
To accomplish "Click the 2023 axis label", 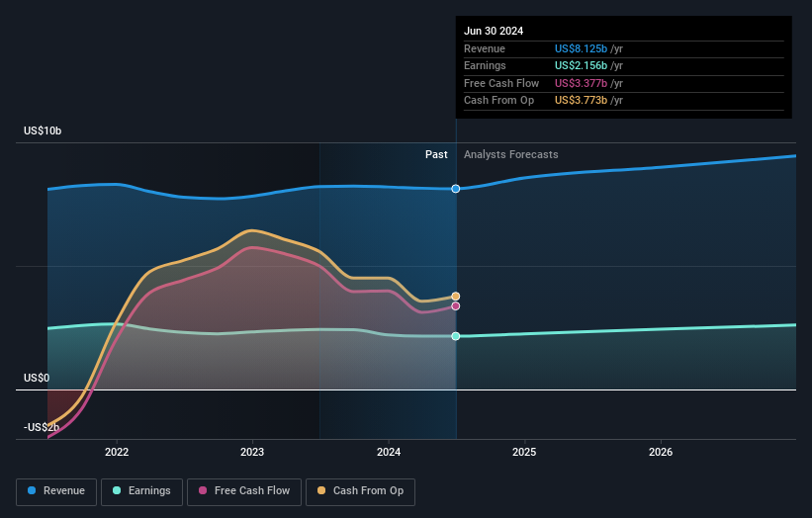I will (252, 452).
